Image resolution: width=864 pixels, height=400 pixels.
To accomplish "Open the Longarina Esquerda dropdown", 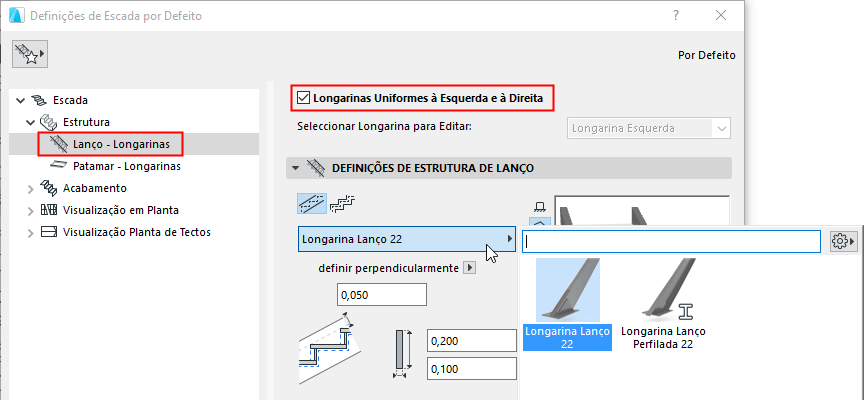I will [649, 128].
